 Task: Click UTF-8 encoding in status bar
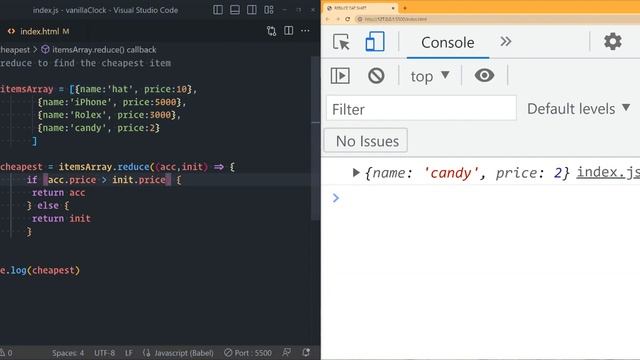click(104, 353)
